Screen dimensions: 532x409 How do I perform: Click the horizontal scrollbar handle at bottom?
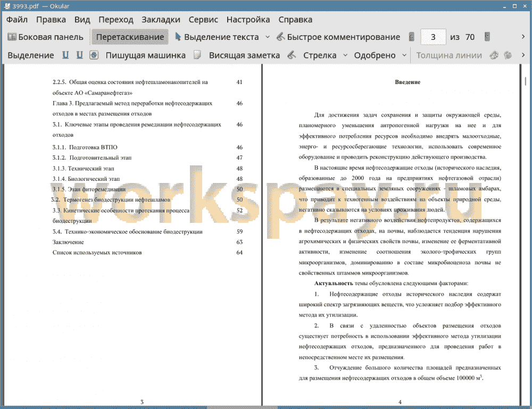click(242, 407)
